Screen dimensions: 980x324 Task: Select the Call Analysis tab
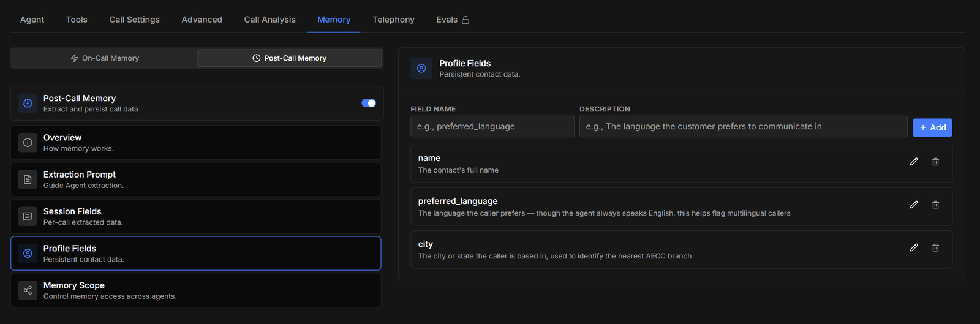point(270,20)
